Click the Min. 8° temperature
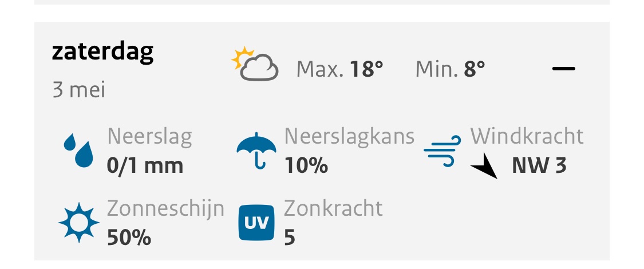 451,70
